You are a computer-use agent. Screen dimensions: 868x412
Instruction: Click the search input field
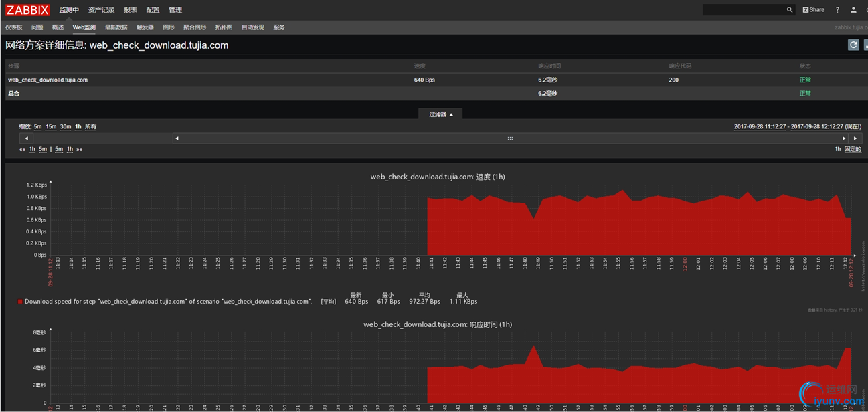[x=743, y=10]
